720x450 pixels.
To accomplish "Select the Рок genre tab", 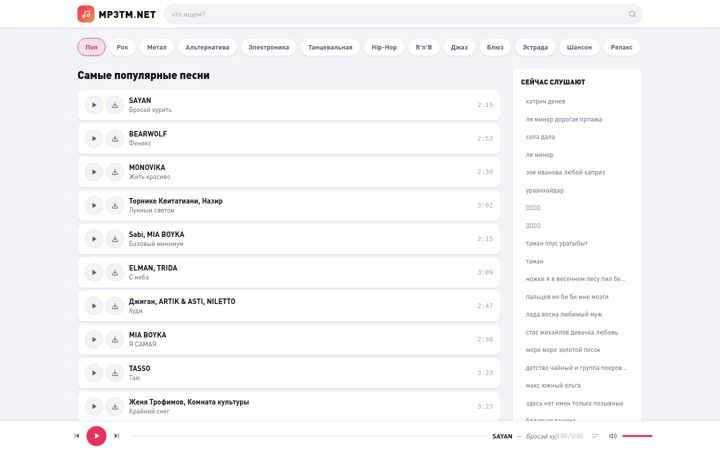I will 122,47.
